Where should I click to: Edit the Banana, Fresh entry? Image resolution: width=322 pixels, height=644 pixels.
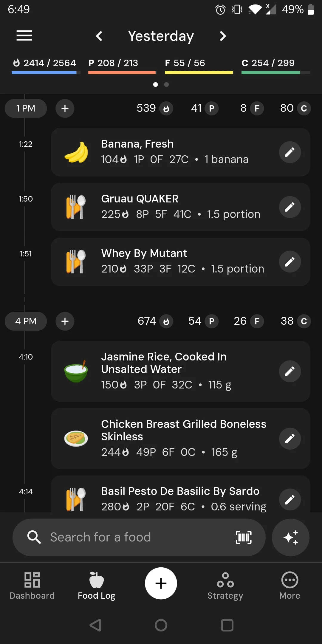(290, 152)
